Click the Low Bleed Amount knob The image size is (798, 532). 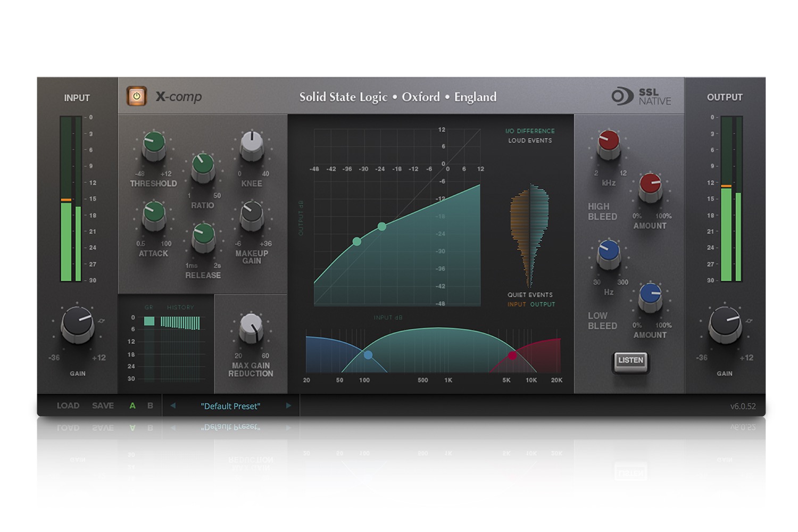pyautogui.click(x=650, y=296)
